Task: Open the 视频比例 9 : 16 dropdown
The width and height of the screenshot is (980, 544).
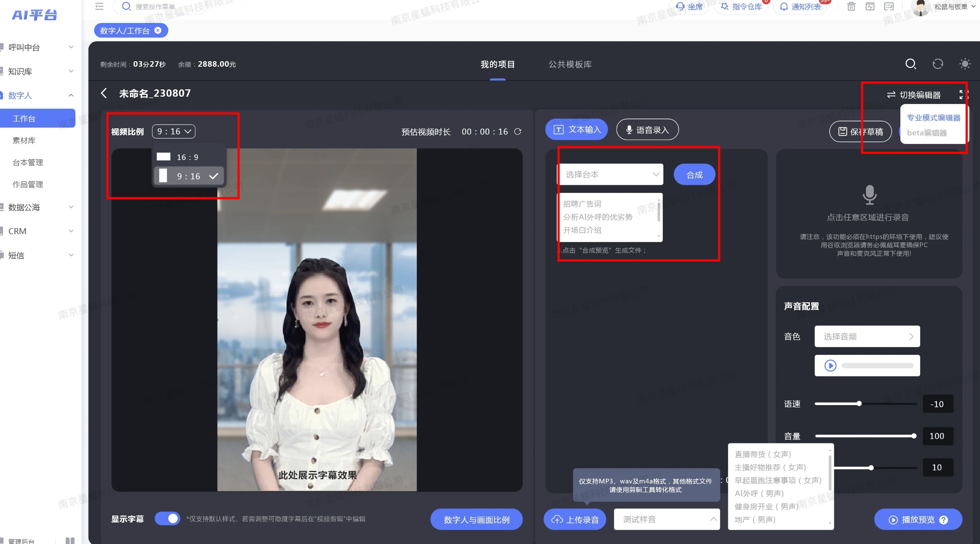Action: click(x=173, y=131)
